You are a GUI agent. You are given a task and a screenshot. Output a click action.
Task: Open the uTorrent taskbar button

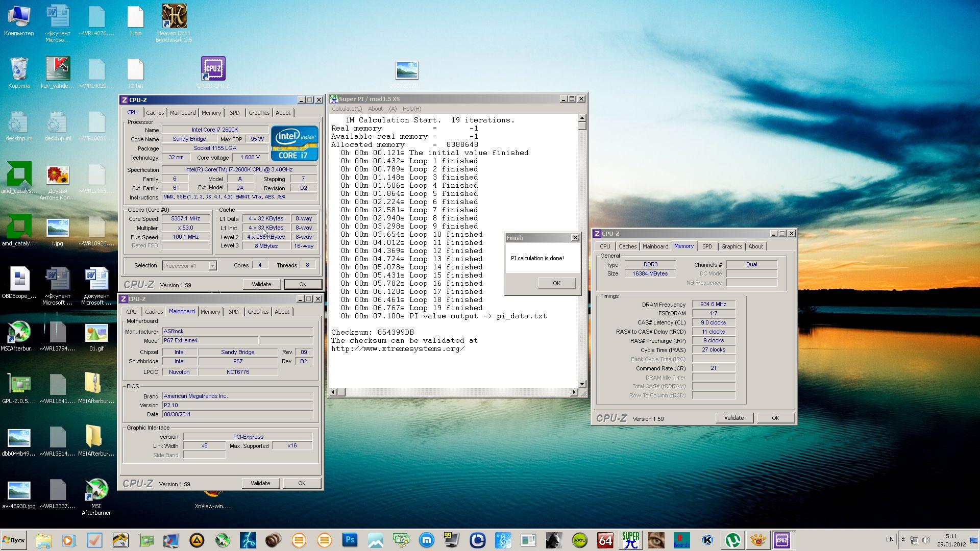coord(732,540)
